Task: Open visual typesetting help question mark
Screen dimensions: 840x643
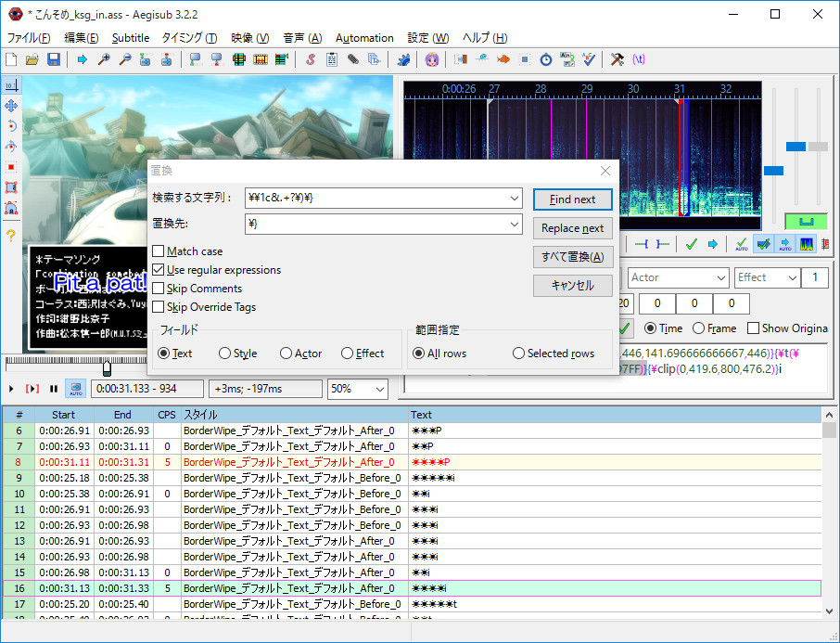Action: (11, 235)
